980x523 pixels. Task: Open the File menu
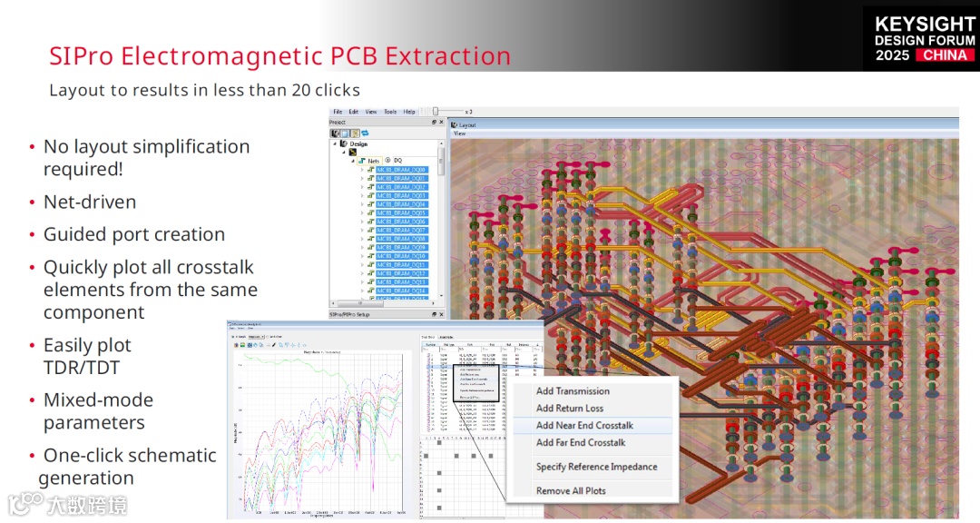pyautogui.click(x=338, y=112)
